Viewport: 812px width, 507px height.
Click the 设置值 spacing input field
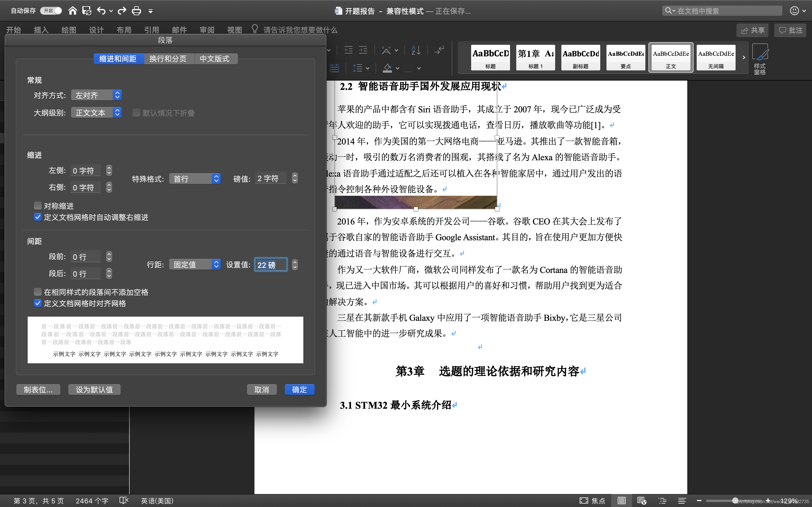(x=270, y=265)
